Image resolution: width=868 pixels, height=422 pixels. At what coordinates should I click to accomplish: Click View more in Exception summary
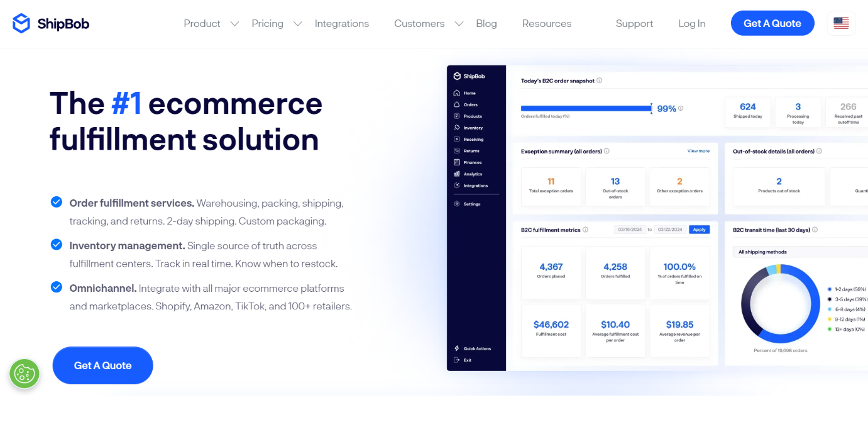click(x=698, y=151)
